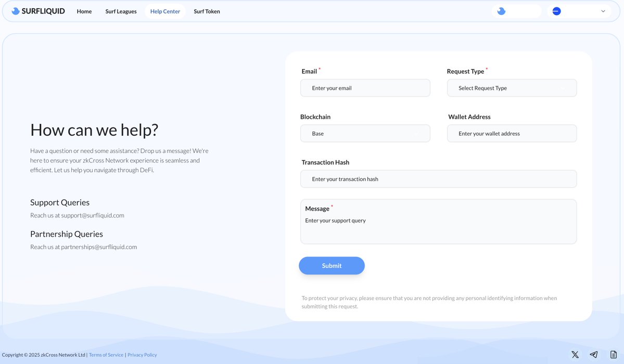Screen dimensions: 624x364
Task: Open Surf Leagues page
Action: 121,11
